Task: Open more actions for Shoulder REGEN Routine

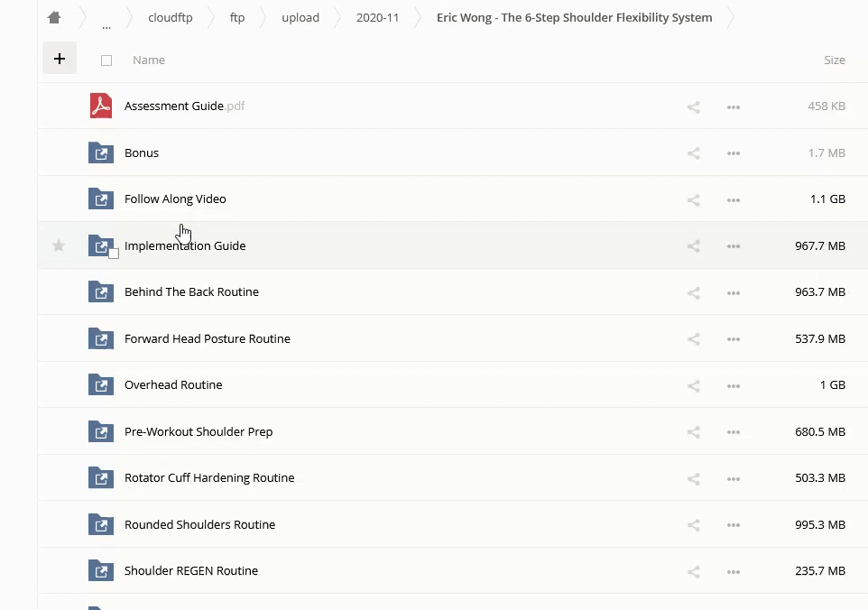Action: point(734,572)
